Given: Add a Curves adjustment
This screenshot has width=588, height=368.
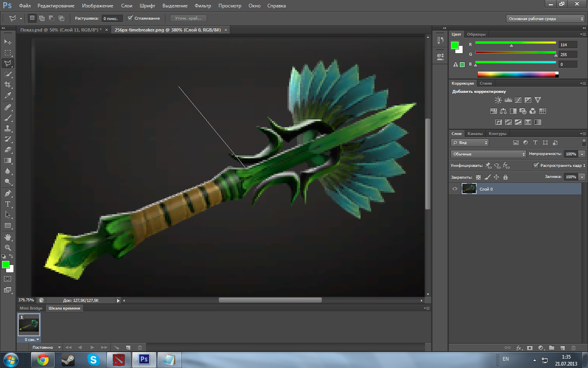Looking at the screenshot, I should (518, 100).
